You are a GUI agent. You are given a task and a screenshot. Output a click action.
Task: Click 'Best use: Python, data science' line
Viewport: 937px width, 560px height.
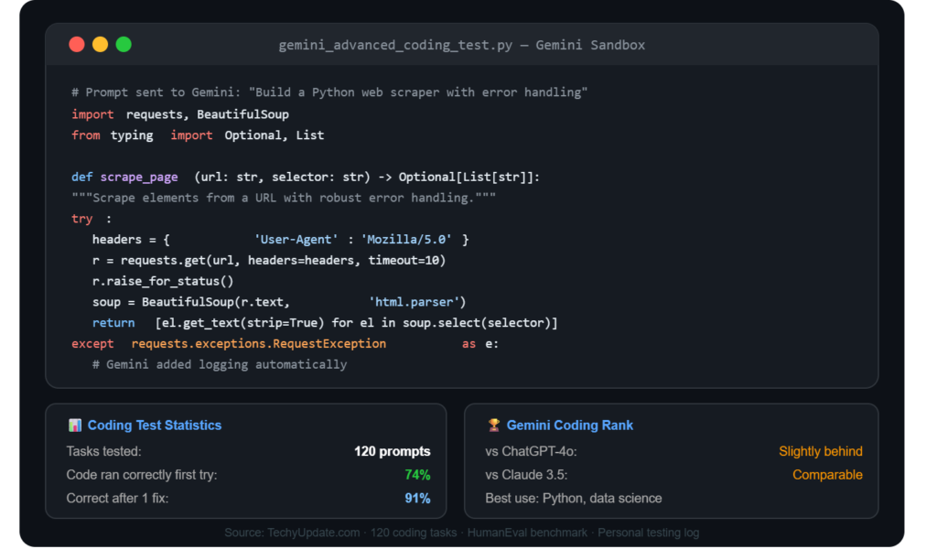pos(574,498)
